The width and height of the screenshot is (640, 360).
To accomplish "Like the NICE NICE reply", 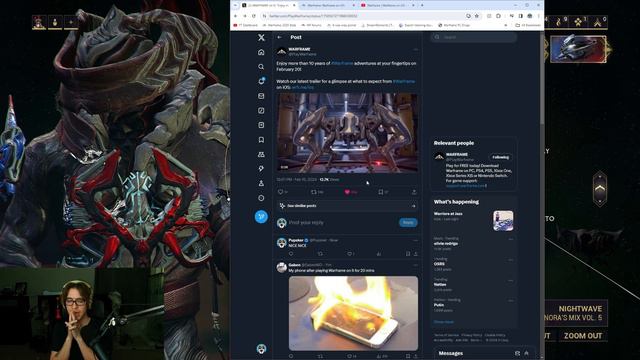I will click(x=350, y=253).
